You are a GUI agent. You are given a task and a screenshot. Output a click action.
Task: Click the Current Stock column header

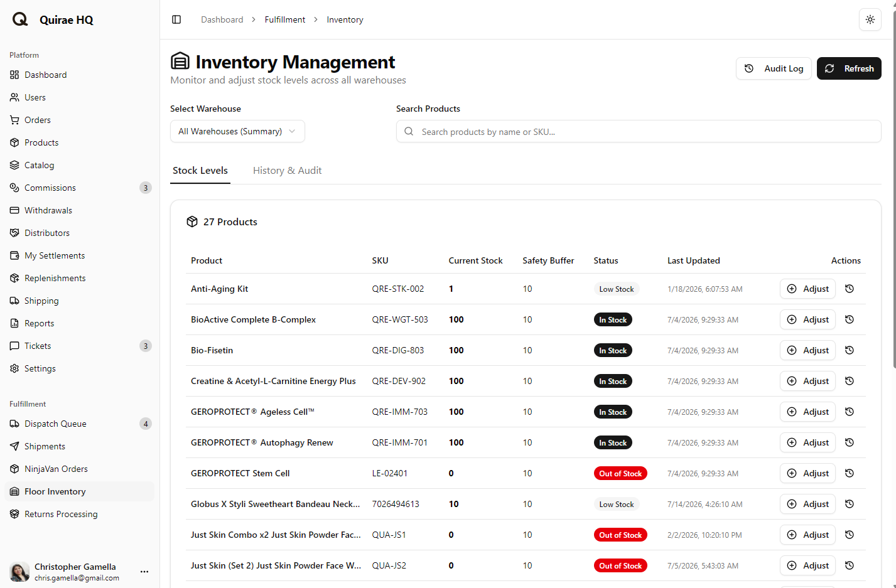475,260
